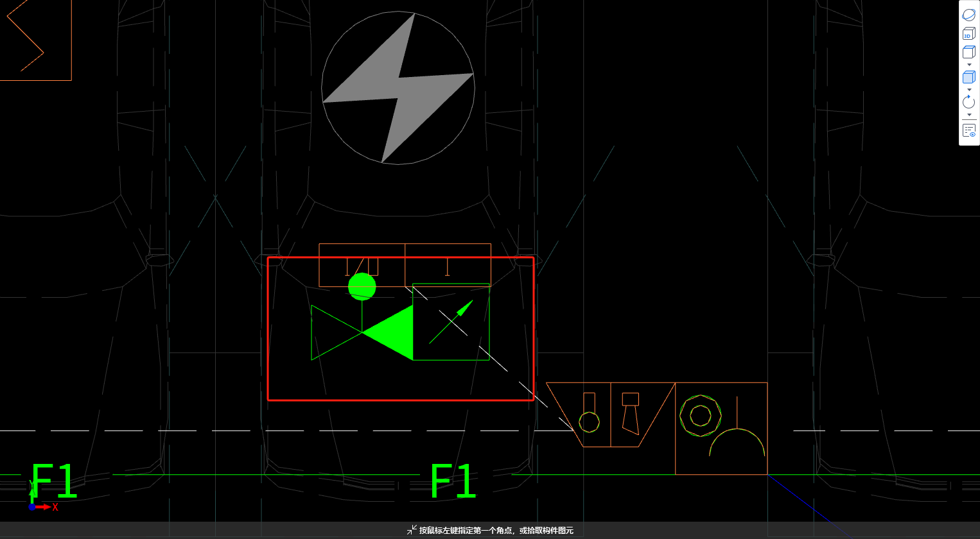The height and width of the screenshot is (539, 980).
Task: Activate the dynamic orbit view tool
Action: [969, 15]
